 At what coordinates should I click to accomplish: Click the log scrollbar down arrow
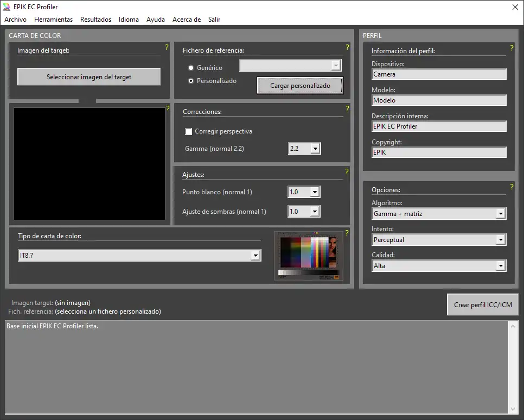click(513, 409)
